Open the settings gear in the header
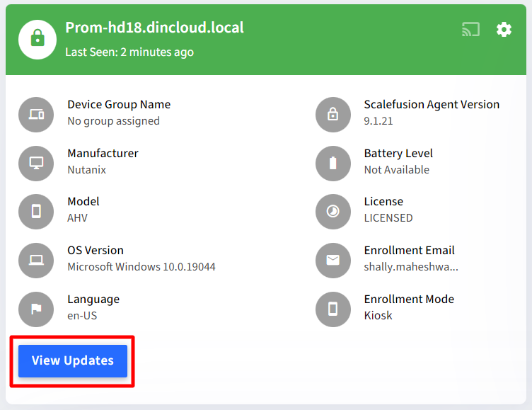The width and height of the screenshot is (532, 410). 504,30
